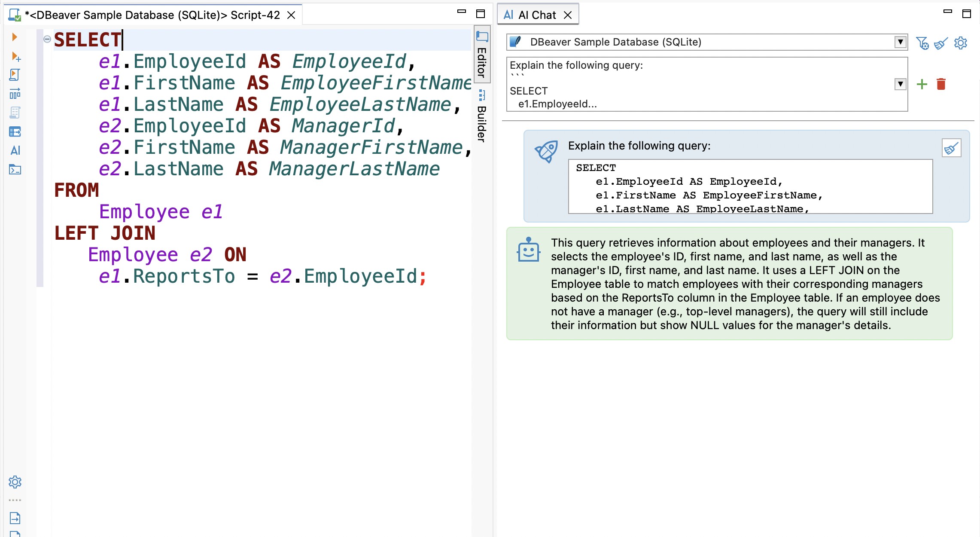
Task: Switch to the Editor side tab
Action: pos(482,55)
